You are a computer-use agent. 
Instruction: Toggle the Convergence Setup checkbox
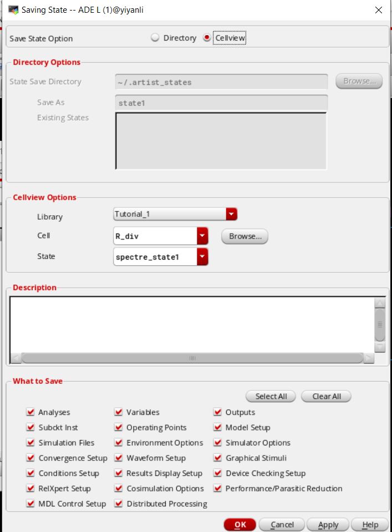30,458
